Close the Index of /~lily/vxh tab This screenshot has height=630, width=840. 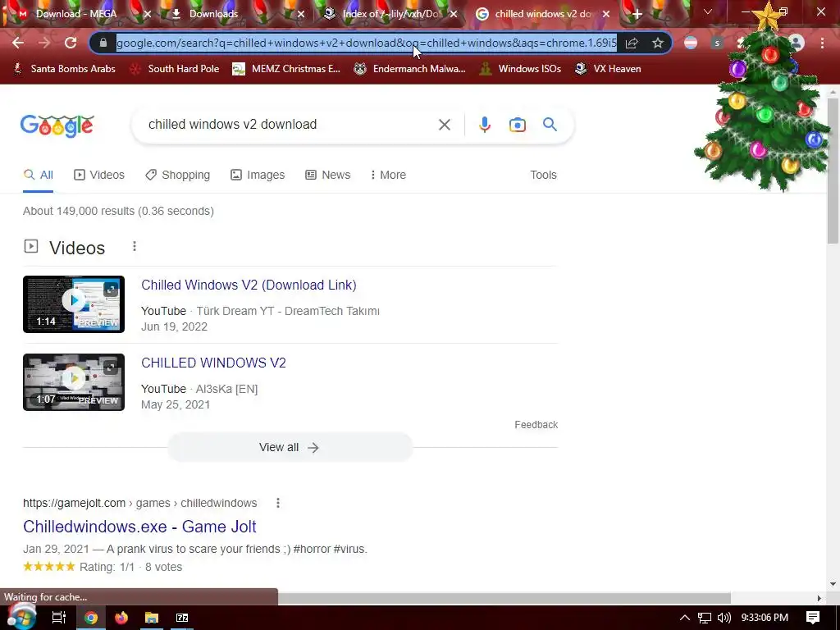point(454,15)
